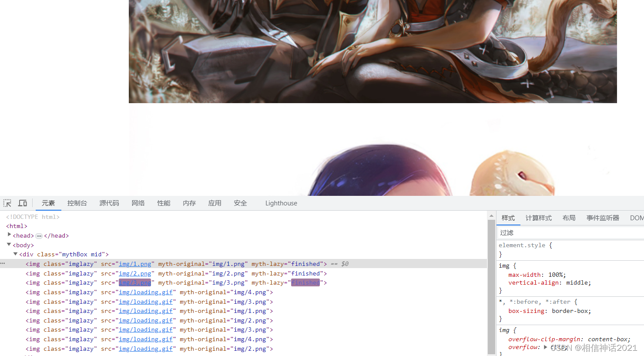Viewport: 644px width, 356px height.
Task: Click scrollbar up arrow in Elements panel
Action: click(x=492, y=216)
